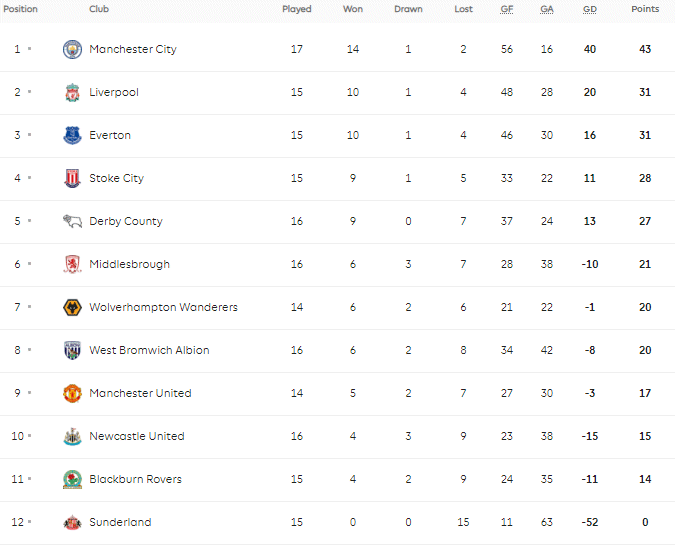Click the Everton club crest

[72, 135]
